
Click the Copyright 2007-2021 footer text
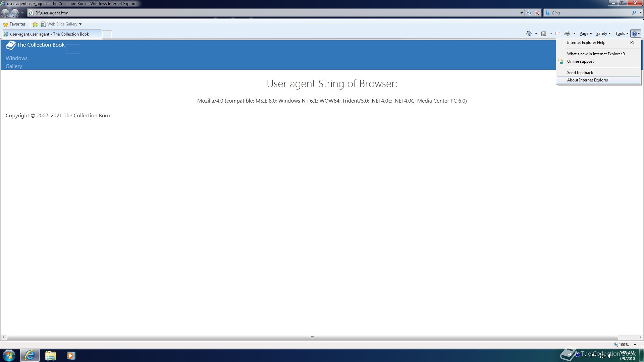coord(58,115)
